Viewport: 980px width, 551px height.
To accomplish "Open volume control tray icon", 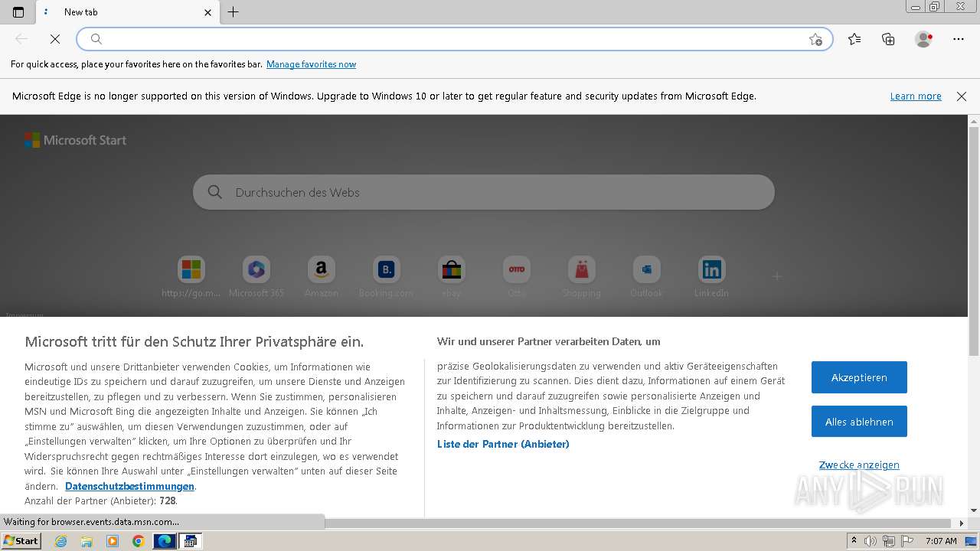I will (871, 541).
